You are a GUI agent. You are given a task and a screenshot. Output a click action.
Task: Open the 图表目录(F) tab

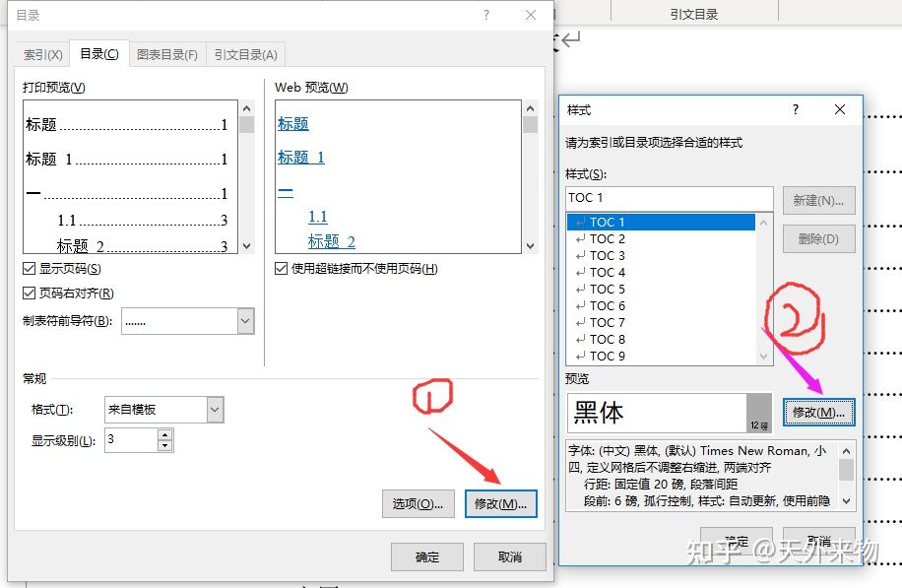coord(167,54)
